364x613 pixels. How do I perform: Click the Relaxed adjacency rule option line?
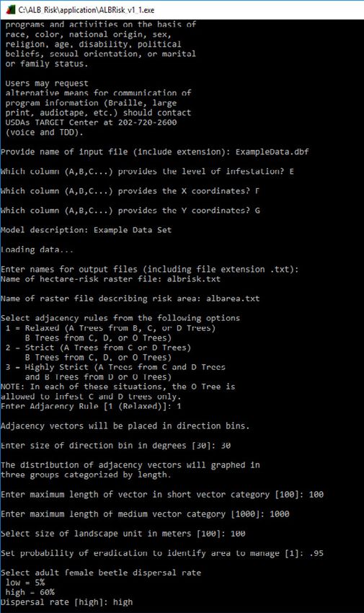[110, 328]
